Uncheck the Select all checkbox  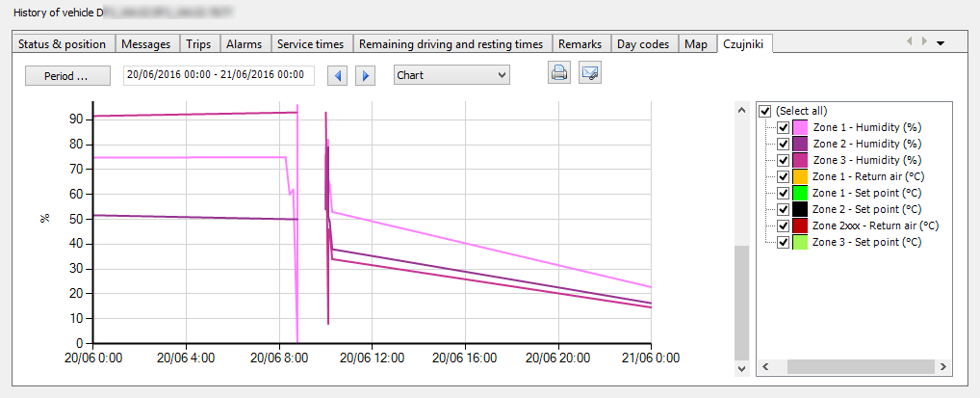click(765, 111)
